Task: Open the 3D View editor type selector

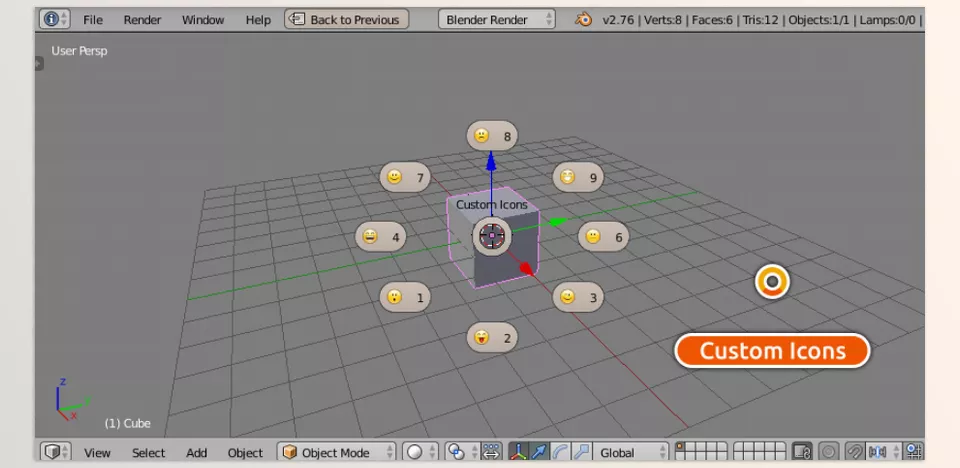Action: coord(56,452)
